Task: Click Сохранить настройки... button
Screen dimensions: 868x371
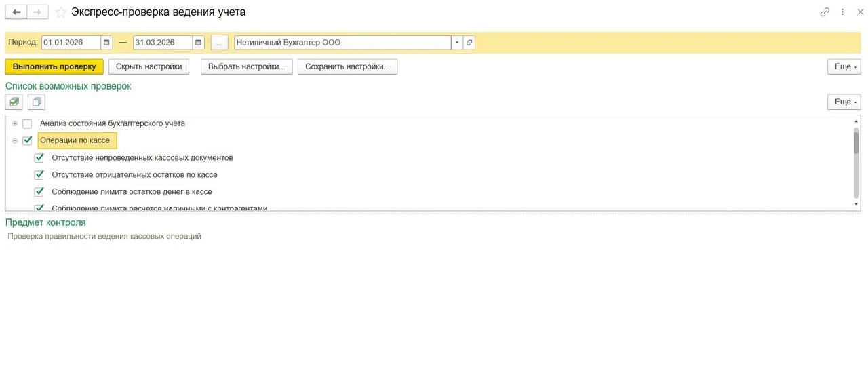Action: (347, 66)
